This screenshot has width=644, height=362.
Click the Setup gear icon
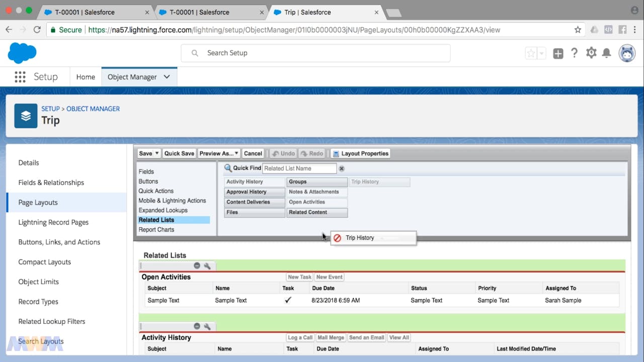pyautogui.click(x=591, y=53)
